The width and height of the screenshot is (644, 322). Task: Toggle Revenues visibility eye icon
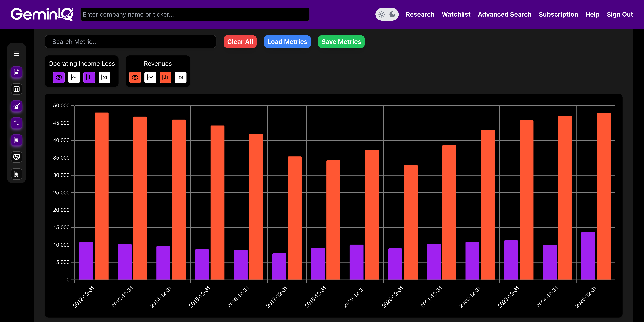pyautogui.click(x=135, y=77)
